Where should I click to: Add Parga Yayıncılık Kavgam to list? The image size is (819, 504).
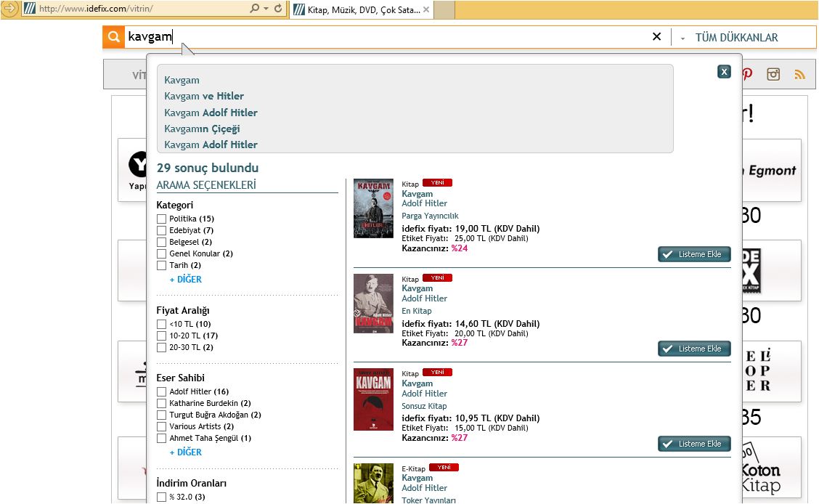click(694, 254)
